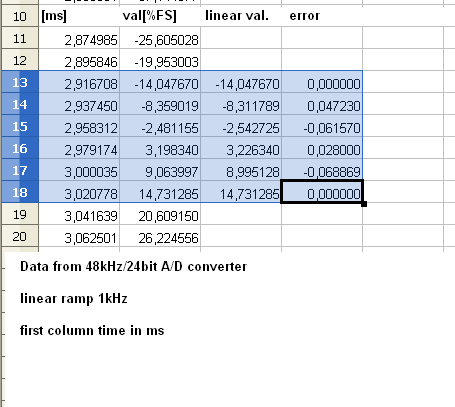
Task: Select row header 11
Action: (x=20, y=38)
